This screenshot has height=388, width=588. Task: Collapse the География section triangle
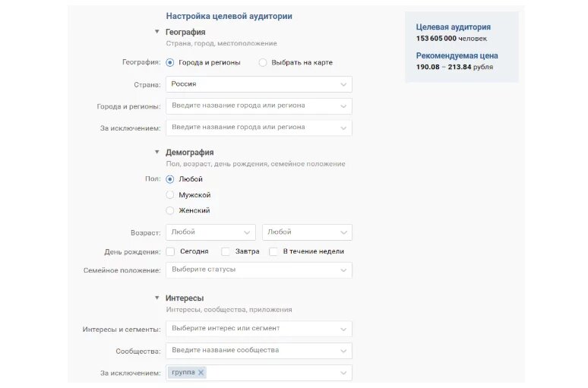[157, 31]
